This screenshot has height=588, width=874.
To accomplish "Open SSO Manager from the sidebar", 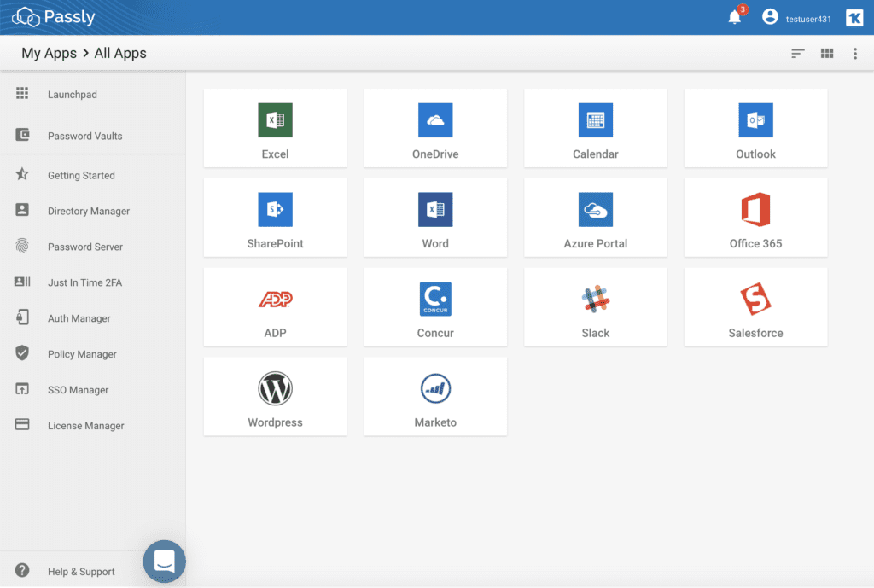I will (x=78, y=390).
